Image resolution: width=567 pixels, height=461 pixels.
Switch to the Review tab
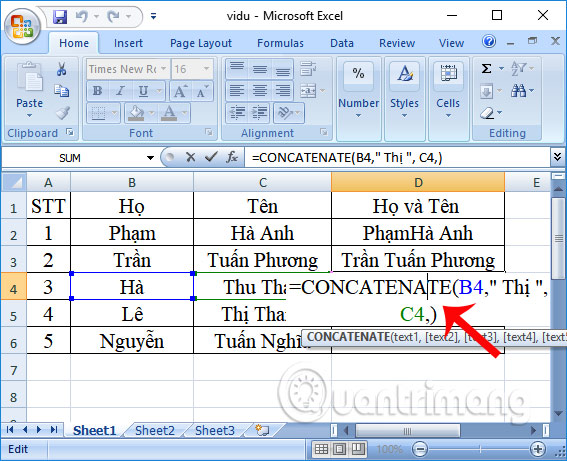(x=397, y=43)
